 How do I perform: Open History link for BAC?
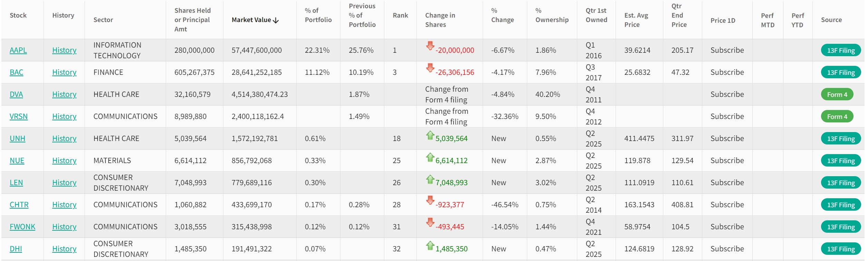[64, 72]
